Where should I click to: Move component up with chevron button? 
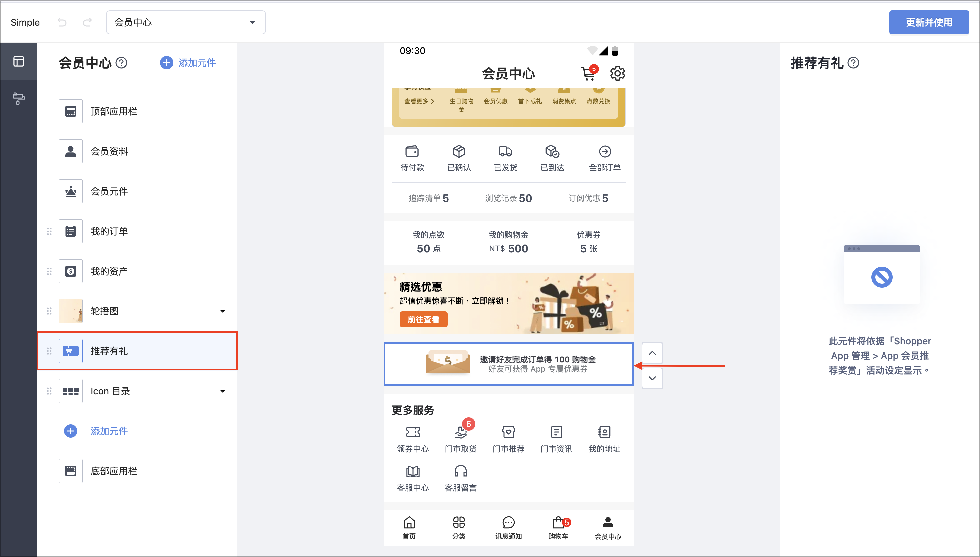[652, 353]
